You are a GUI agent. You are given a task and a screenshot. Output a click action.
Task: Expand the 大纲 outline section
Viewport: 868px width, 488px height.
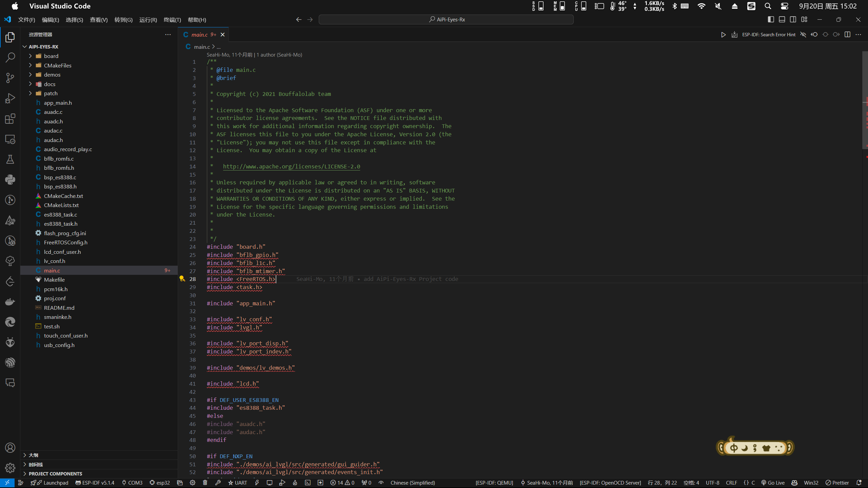(x=33, y=455)
